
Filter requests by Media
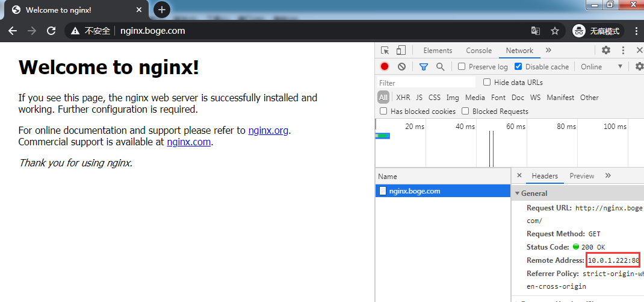pos(475,98)
